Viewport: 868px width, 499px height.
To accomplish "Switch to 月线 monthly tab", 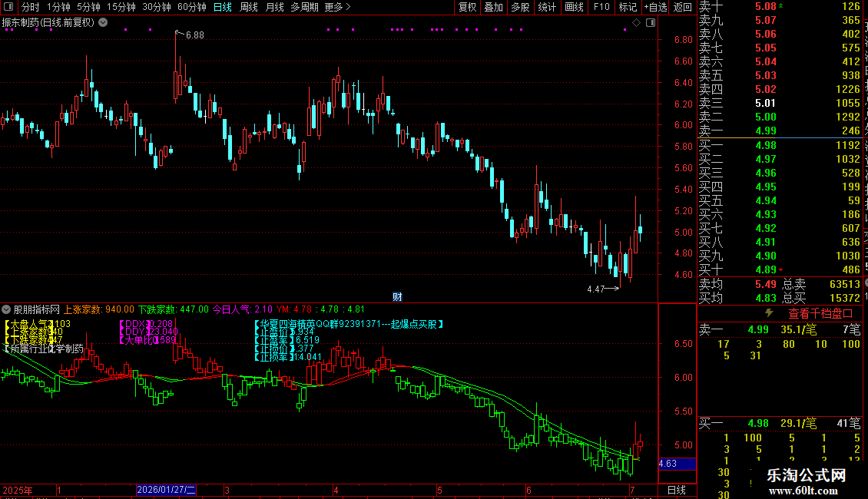I will click(274, 7).
